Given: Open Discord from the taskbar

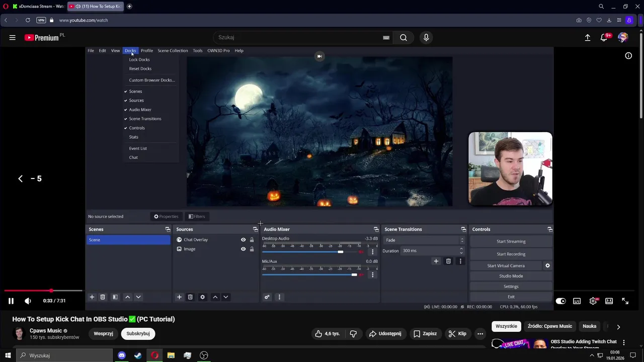Looking at the screenshot, I should click(121, 355).
